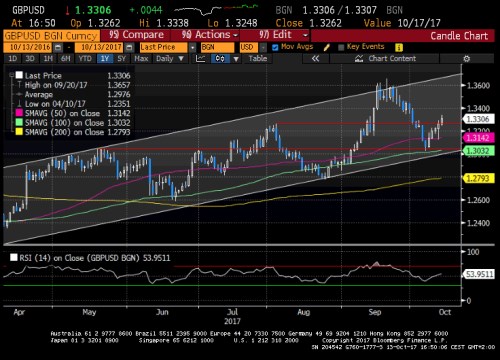
Task: Toggle the RSI (14) legend checkbox
Action: pyautogui.click(x=14, y=257)
